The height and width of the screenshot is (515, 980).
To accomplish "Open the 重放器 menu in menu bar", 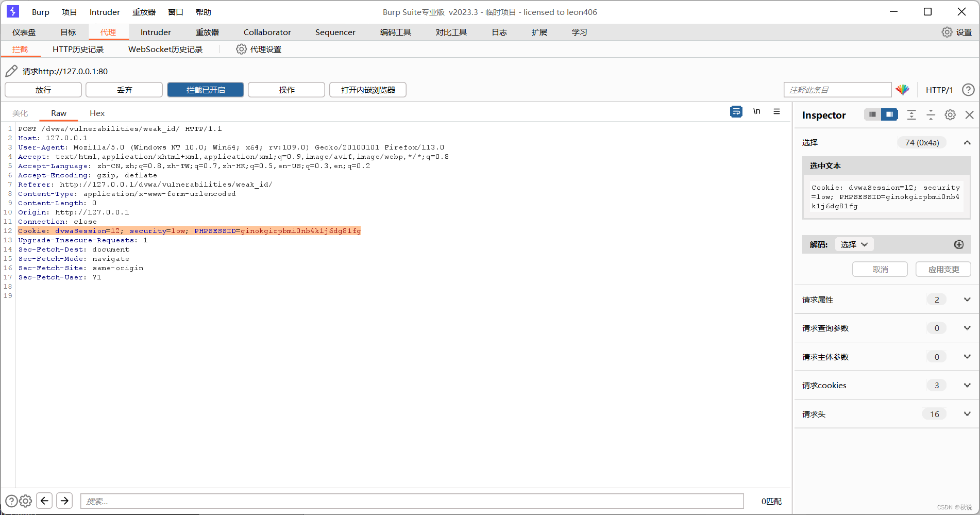I will [x=144, y=12].
